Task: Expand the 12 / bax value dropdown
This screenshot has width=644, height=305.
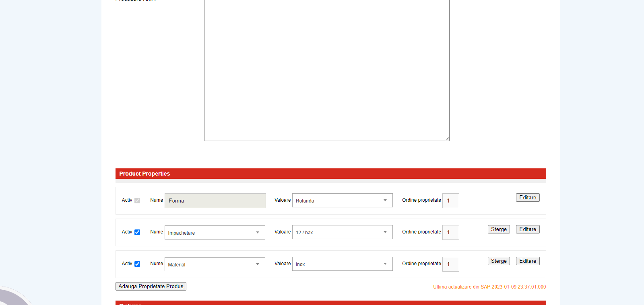Action: point(342,232)
